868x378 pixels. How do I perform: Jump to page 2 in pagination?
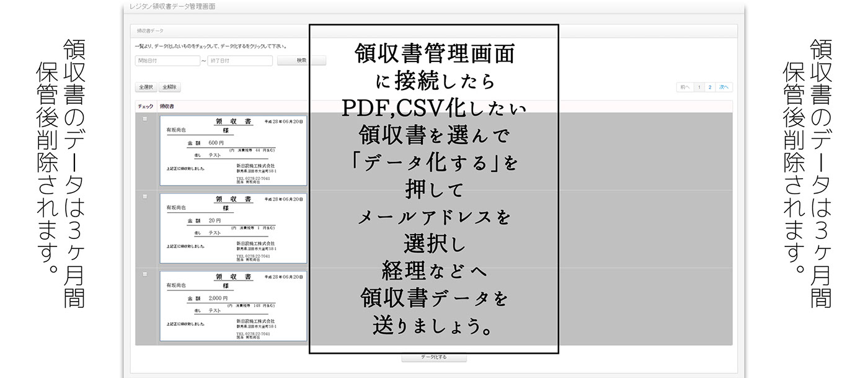pyautogui.click(x=710, y=88)
